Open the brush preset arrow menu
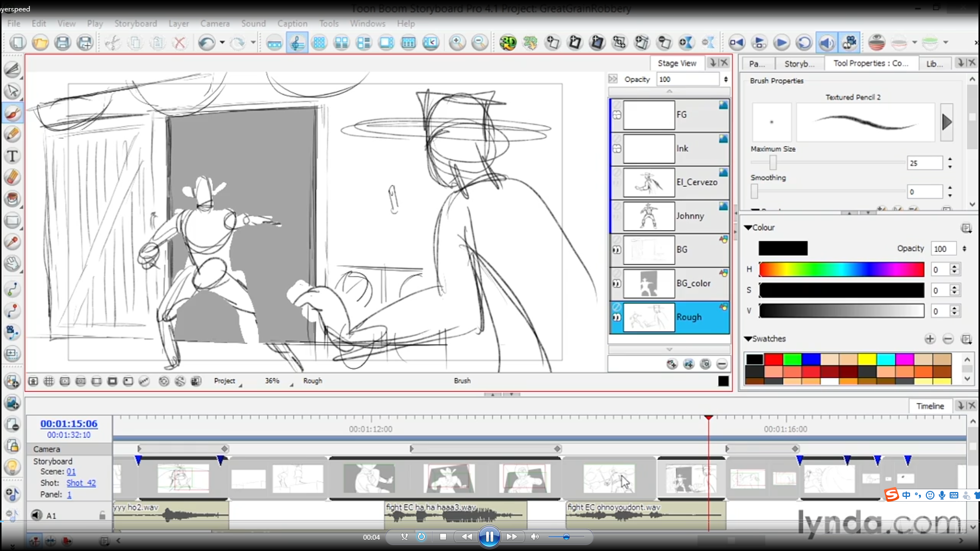Image resolution: width=980 pixels, height=551 pixels. pyautogui.click(x=947, y=122)
